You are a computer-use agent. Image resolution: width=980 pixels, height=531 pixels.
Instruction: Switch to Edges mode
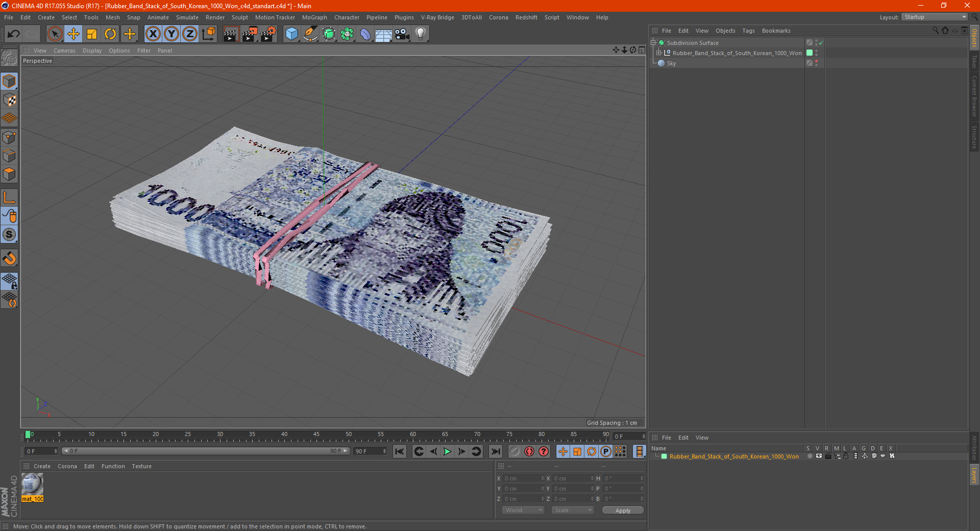point(9,156)
